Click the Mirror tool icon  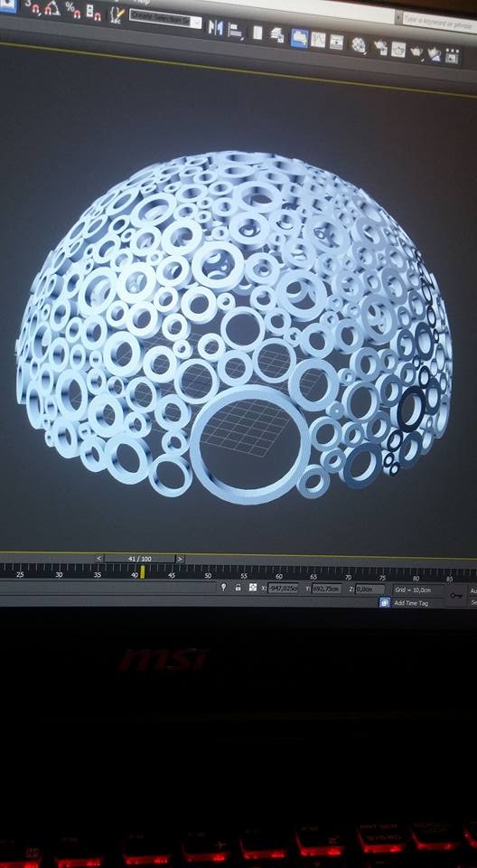pos(215,28)
